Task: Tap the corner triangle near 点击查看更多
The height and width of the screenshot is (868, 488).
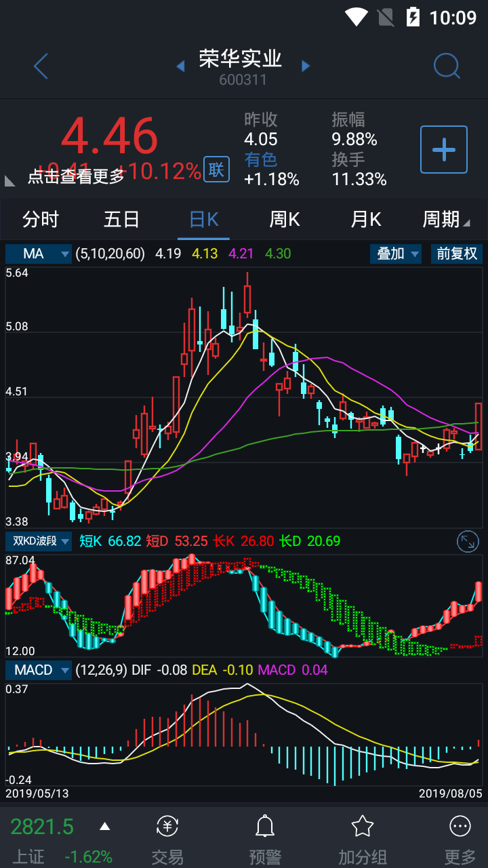Action: (x=9, y=180)
